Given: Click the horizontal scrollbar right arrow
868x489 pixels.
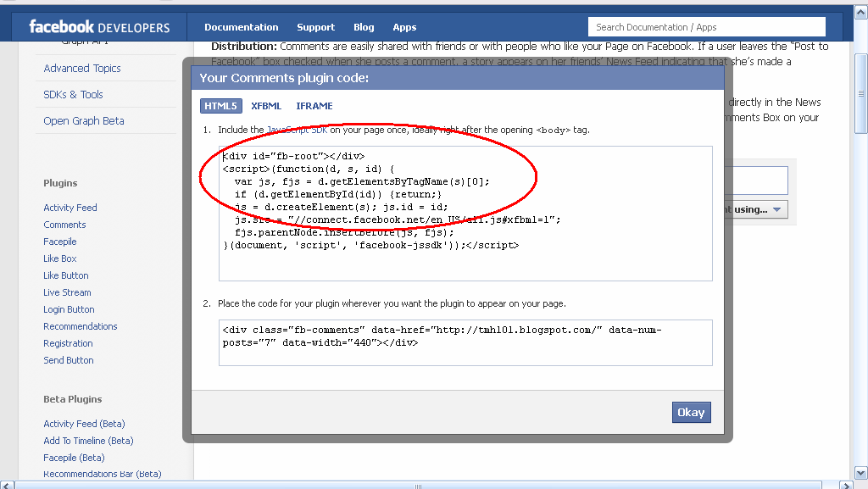Looking at the screenshot, I should pyautogui.click(x=847, y=485).
